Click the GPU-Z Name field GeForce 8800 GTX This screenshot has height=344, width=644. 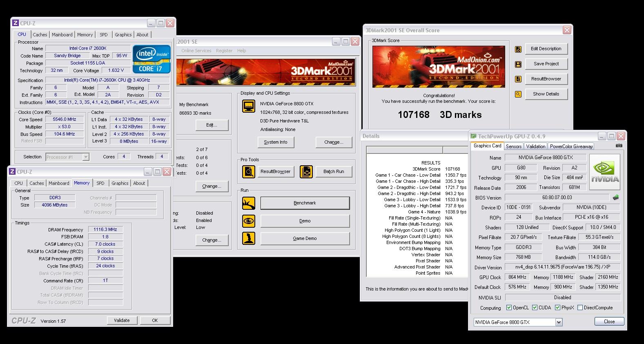pos(546,158)
